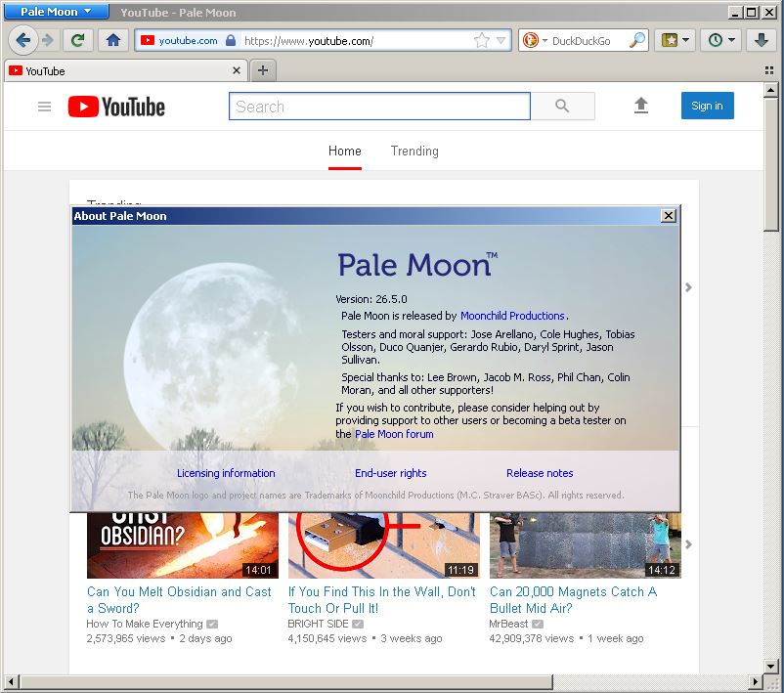Image resolution: width=784 pixels, height=693 pixels.
Task: Click the forward navigation arrow
Action: tap(47, 41)
